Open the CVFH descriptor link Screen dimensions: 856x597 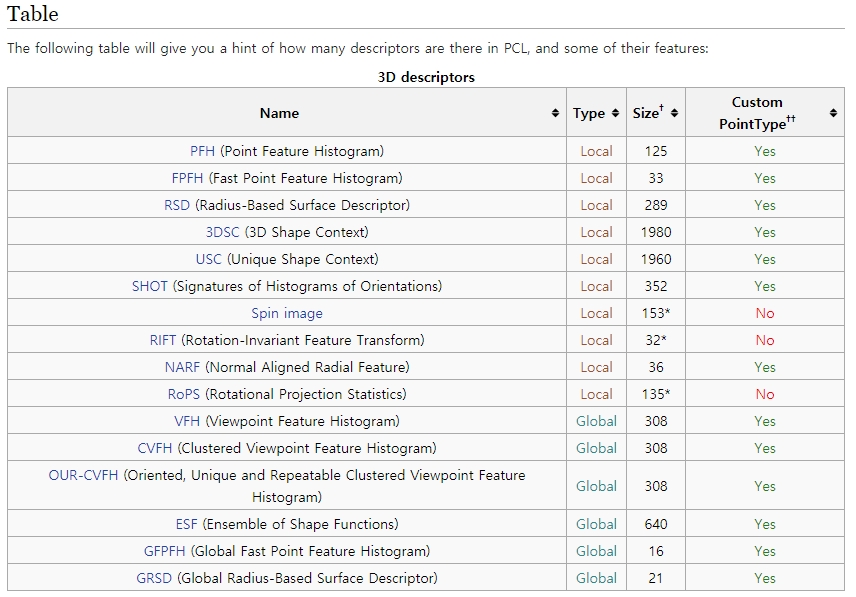click(156, 449)
